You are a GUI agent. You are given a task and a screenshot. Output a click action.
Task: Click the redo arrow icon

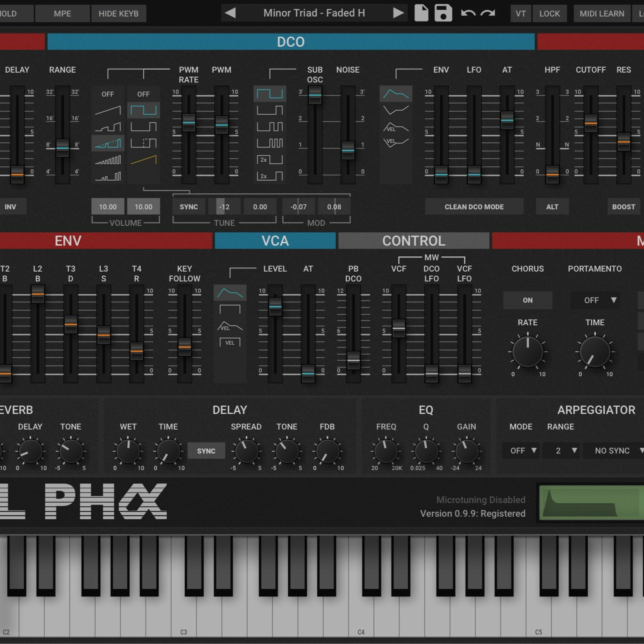[488, 13]
